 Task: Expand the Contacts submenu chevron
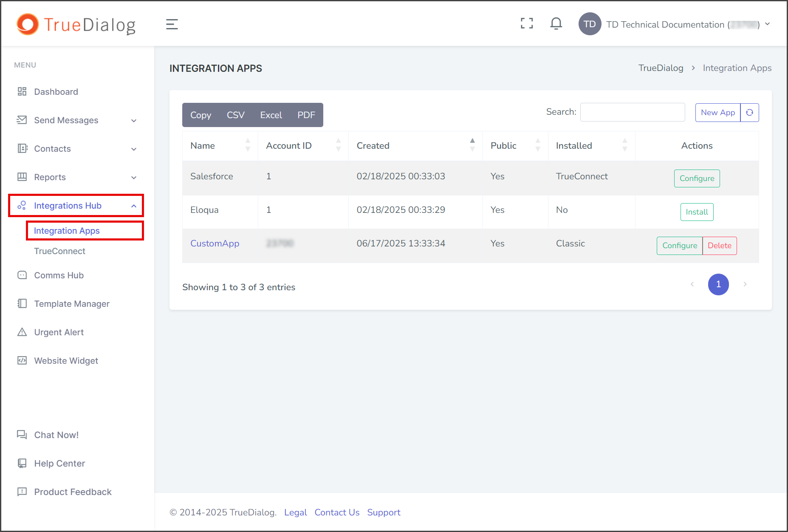pyautogui.click(x=134, y=149)
